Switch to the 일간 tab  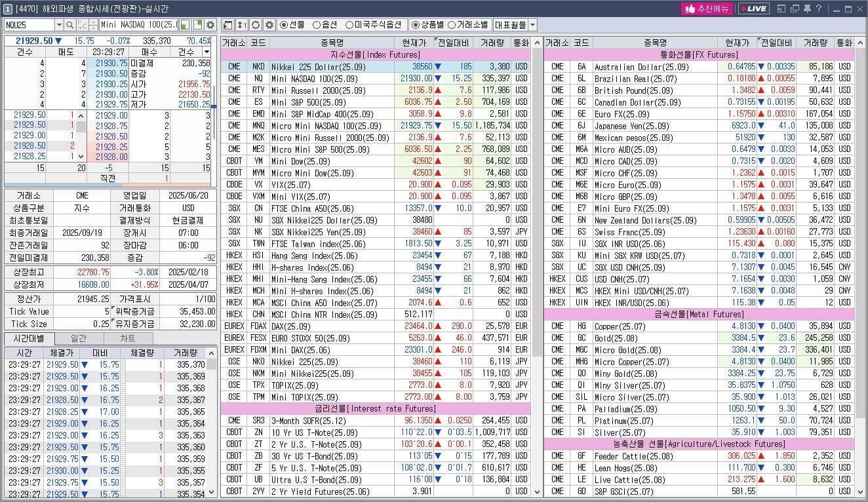(79, 338)
